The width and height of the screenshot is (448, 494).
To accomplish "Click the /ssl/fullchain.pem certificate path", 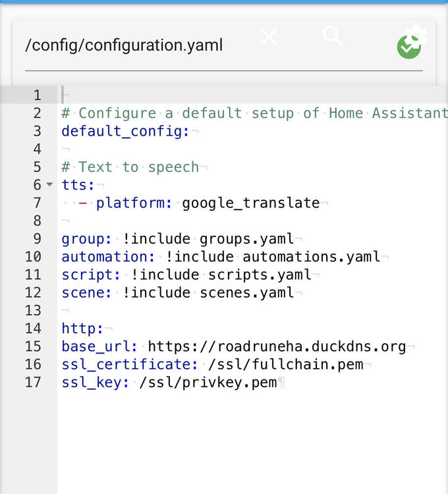I will 285,364.
